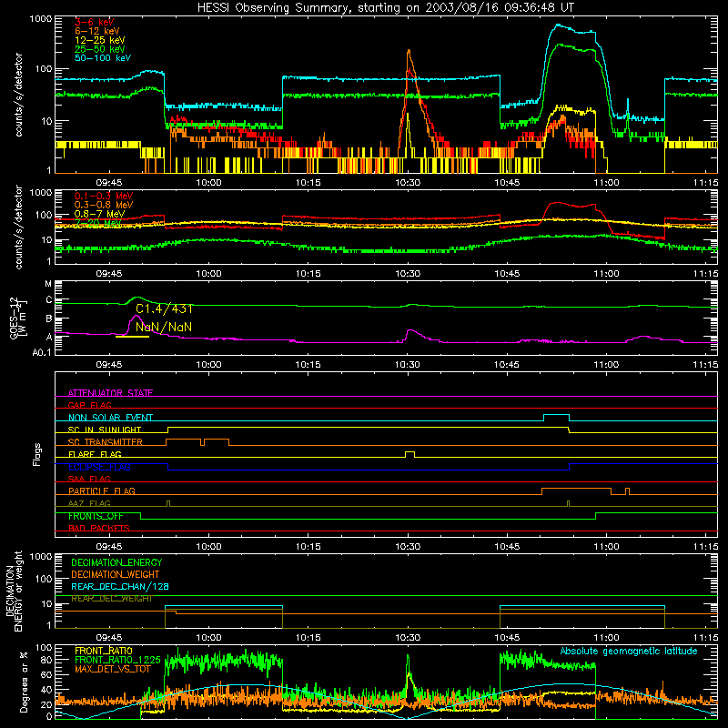Select the 0.1-0.3 MeV legend label
728x728 pixels.
(x=104, y=196)
